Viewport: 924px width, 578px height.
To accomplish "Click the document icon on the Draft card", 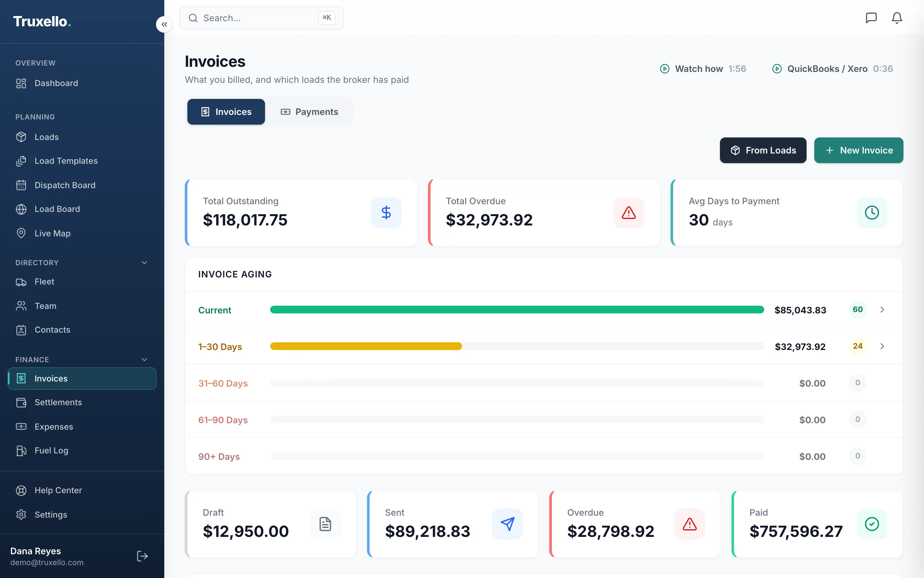I will (325, 524).
